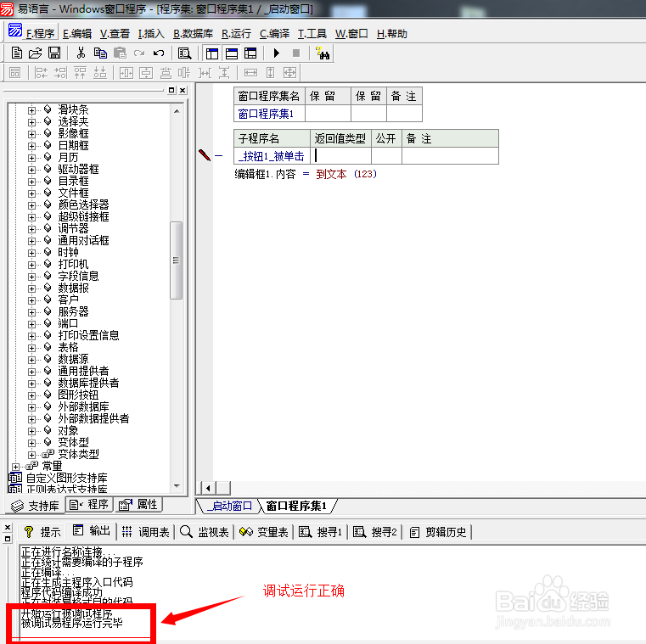646x644 pixels.
Task: Expand the 打印机 tree node
Action: coord(31,265)
